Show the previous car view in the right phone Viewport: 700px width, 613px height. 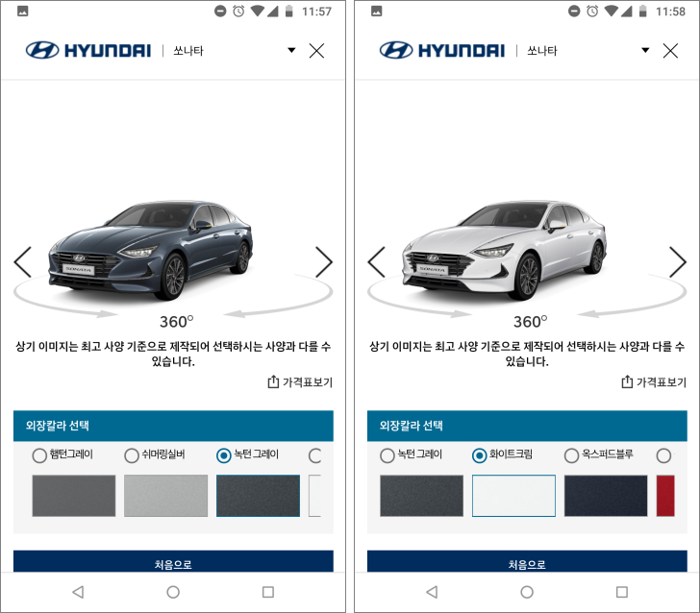(x=376, y=262)
